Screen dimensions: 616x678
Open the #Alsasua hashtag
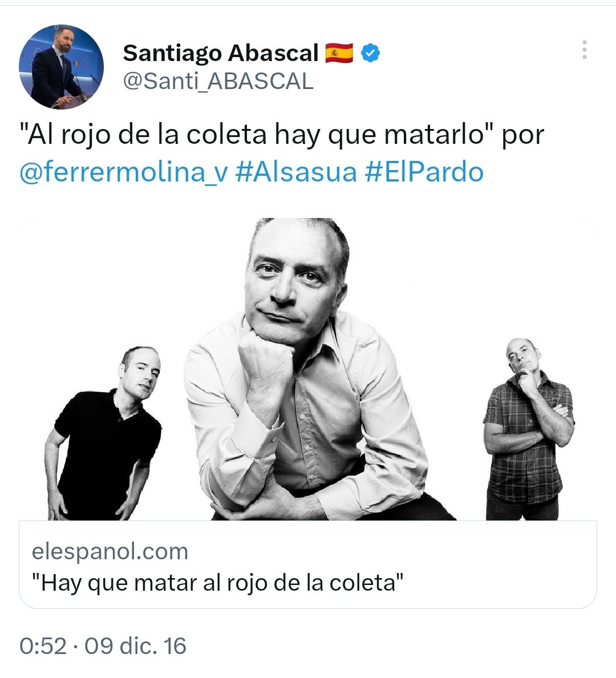pyautogui.click(x=296, y=172)
